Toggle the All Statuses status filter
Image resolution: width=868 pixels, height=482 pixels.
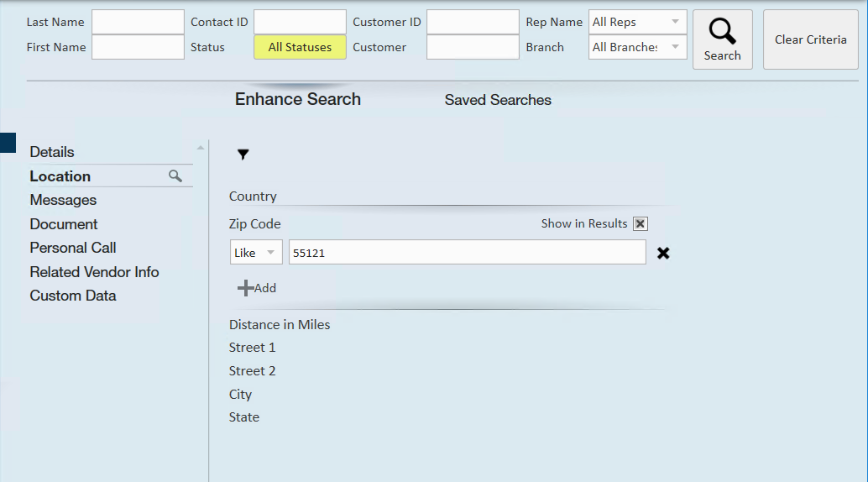point(300,47)
